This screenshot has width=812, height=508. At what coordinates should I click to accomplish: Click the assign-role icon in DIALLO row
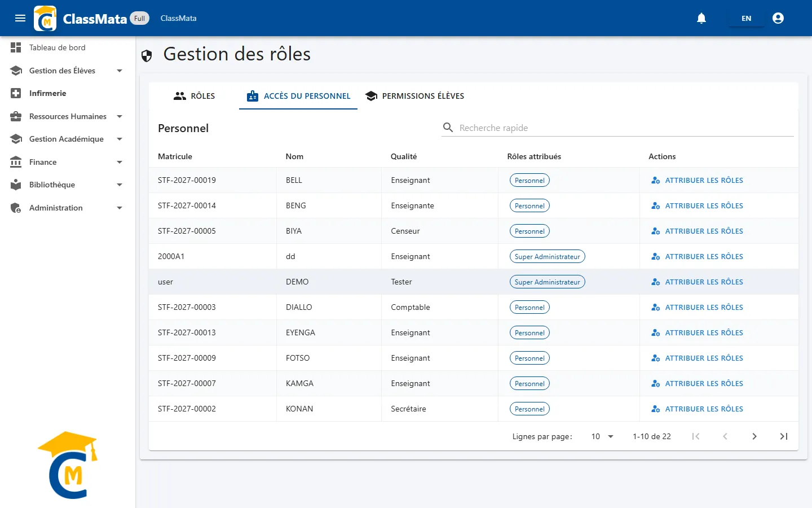(655, 308)
